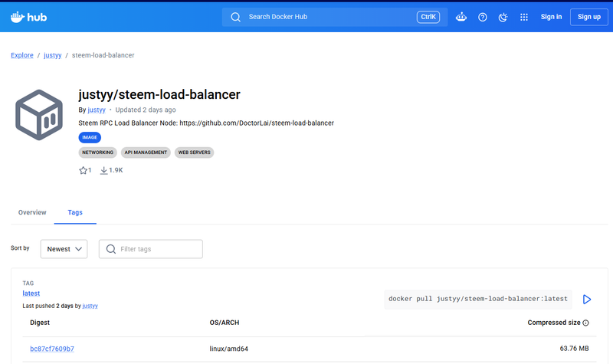Click the compressed size info icon

[585, 323]
